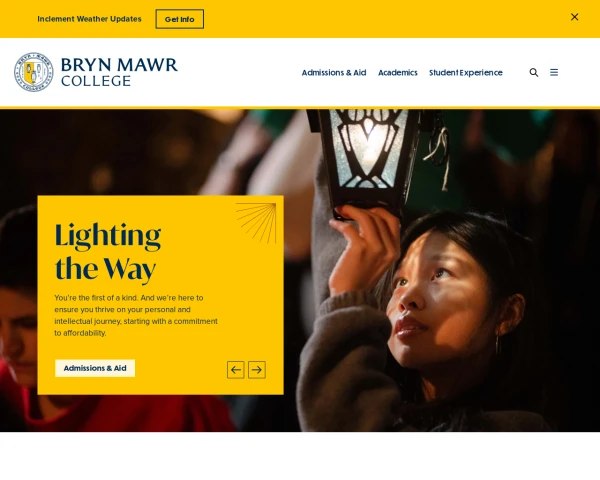The width and height of the screenshot is (600, 480).
Task: Click the Get Info button
Action: [x=179, y=19]
